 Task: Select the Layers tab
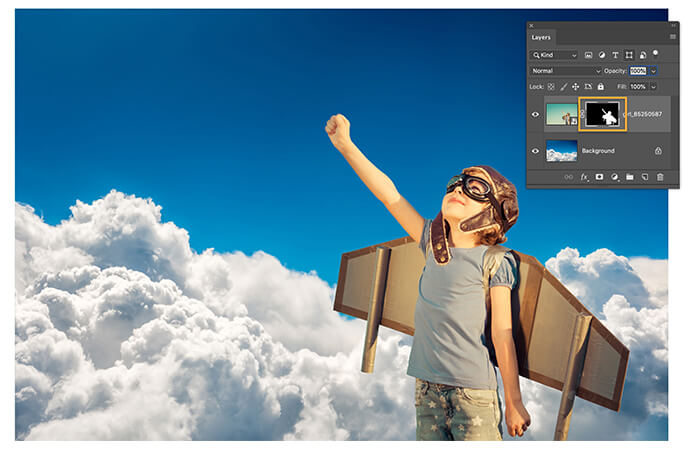(x=541, y=37)
